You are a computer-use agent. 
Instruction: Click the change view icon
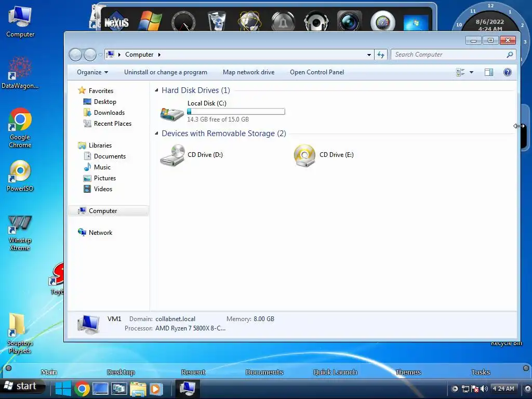460,72
